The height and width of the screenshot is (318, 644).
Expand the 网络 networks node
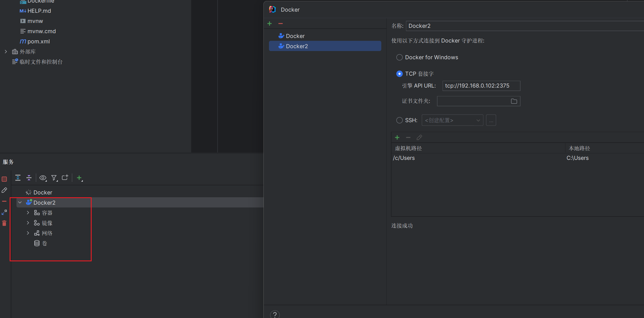click(x=28, y=233)
